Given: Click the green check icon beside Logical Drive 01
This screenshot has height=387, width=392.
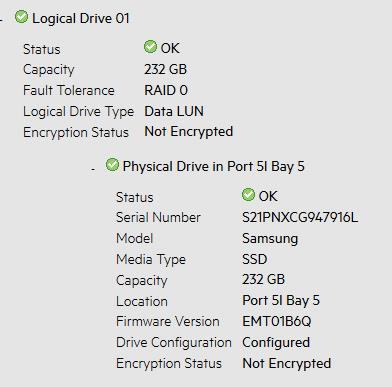Looking at the screenshot, I should tap(21, 17).
